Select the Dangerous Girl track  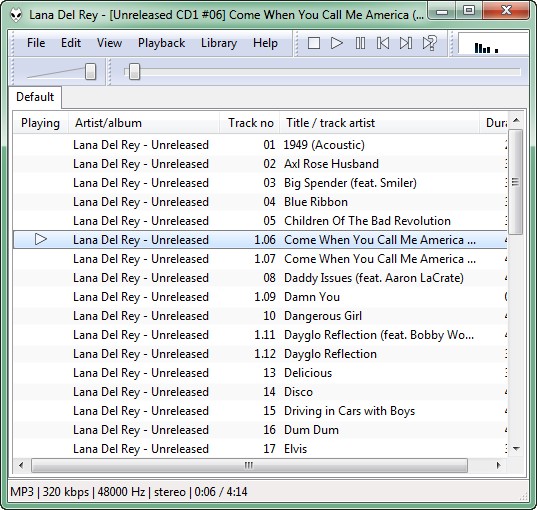(260, 316)
